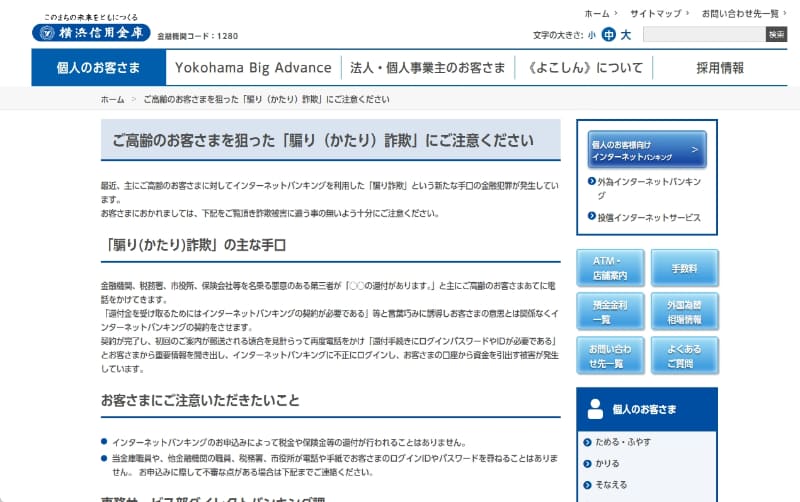
Task: Set text size to large (大)
Action: (x=626, y=35)
